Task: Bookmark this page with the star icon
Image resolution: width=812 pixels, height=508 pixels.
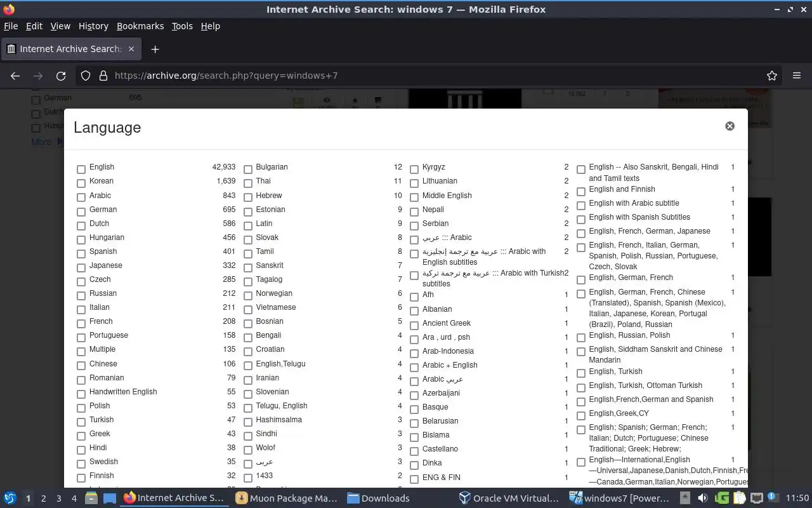Action: [772, 76]
